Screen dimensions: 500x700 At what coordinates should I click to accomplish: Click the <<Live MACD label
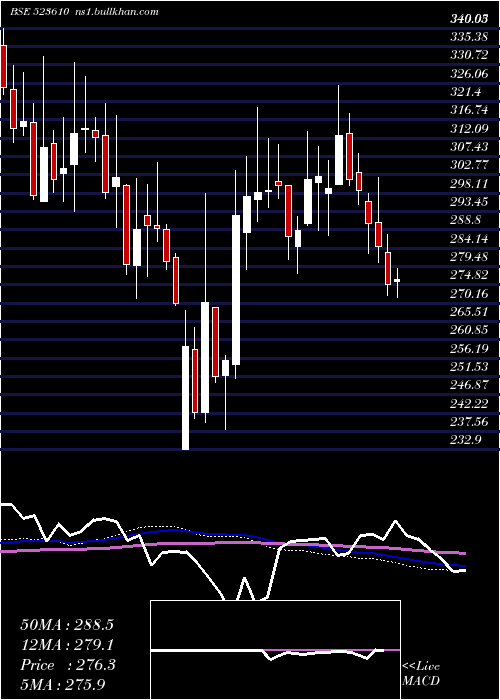[x=421, y=673]
